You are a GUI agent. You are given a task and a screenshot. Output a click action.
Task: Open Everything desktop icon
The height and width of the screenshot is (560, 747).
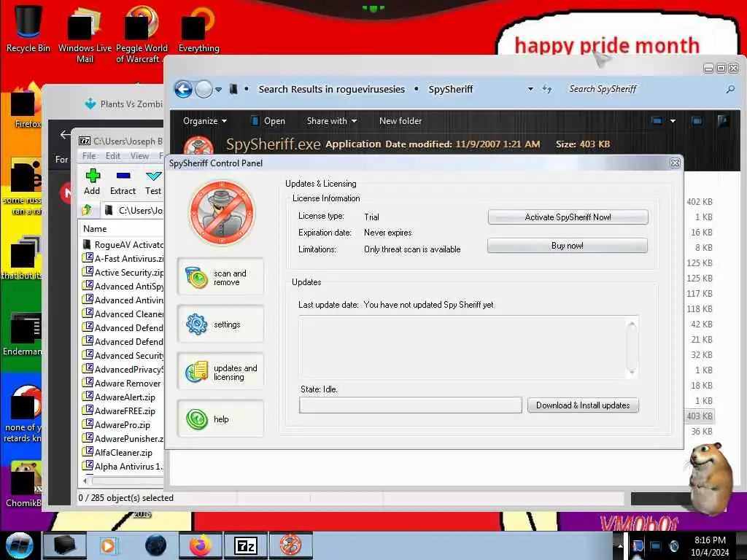198,28
